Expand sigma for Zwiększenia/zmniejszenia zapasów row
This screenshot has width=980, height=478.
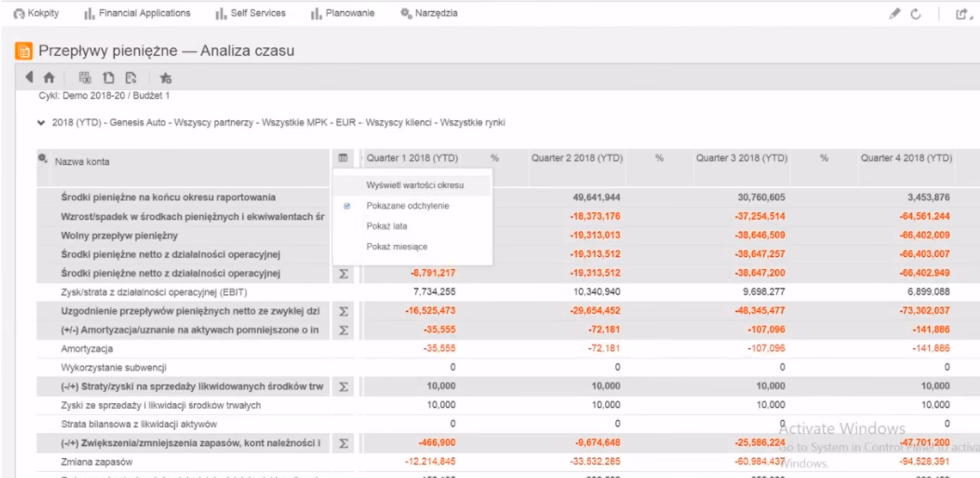(x=343, y=443)
